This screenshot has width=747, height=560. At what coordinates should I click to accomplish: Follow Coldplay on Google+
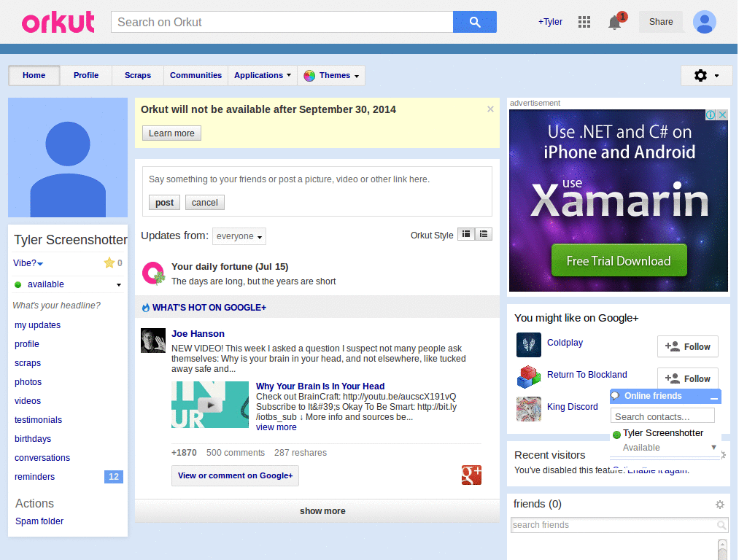(x=687, y=346)
